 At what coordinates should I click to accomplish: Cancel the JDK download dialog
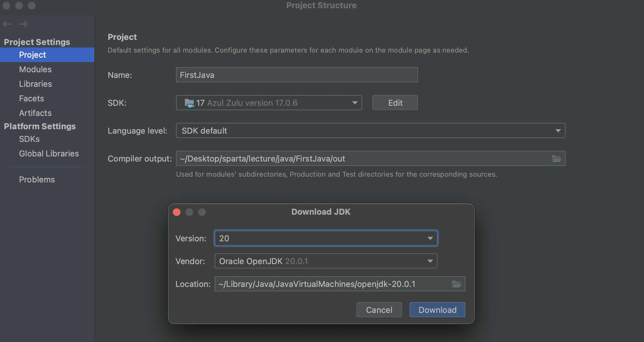pos(379,310)
